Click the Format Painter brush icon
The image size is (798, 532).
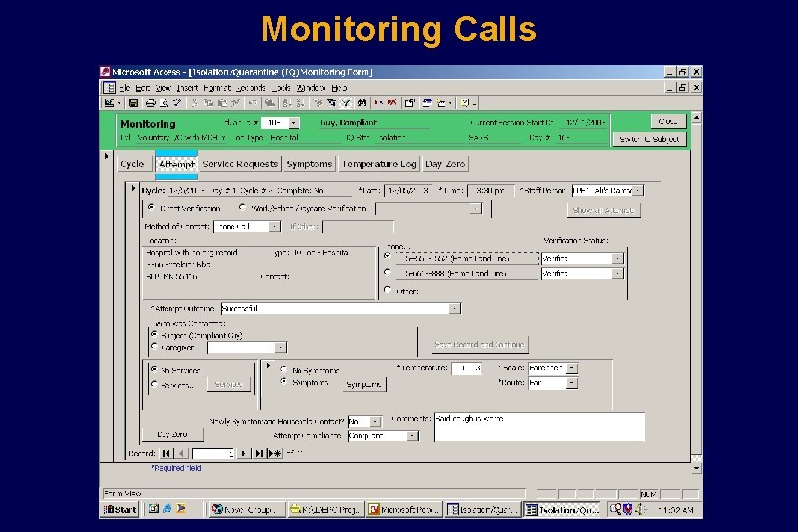point(235,103)
